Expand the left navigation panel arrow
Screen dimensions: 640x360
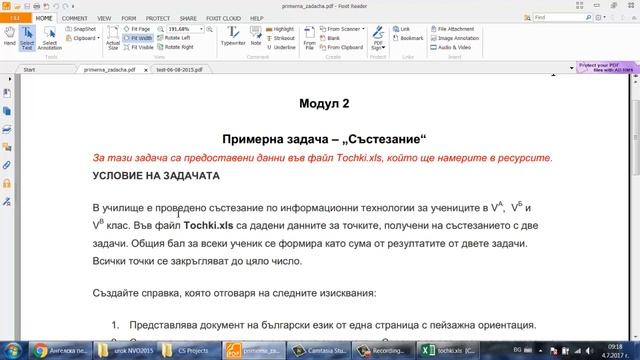click(10, 79)
